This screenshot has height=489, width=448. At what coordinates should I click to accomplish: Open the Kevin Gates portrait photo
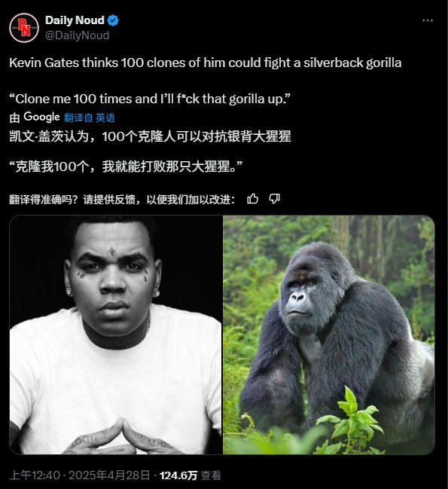[x=116, y=335]
